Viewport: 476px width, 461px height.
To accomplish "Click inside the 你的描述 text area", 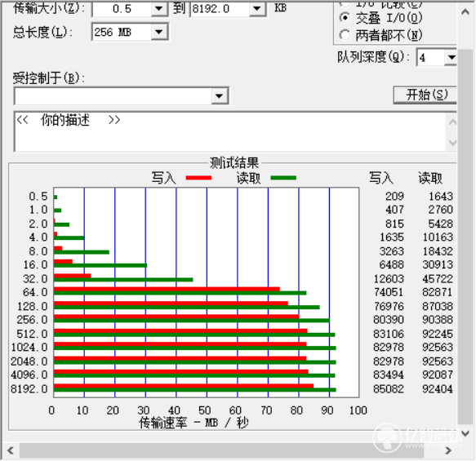I will 231,132.
